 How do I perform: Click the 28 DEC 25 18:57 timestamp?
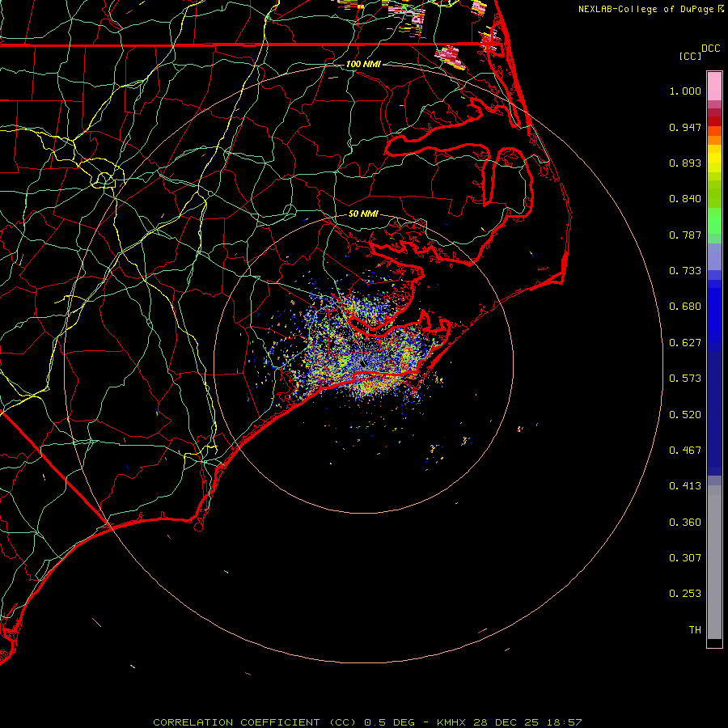527,722
